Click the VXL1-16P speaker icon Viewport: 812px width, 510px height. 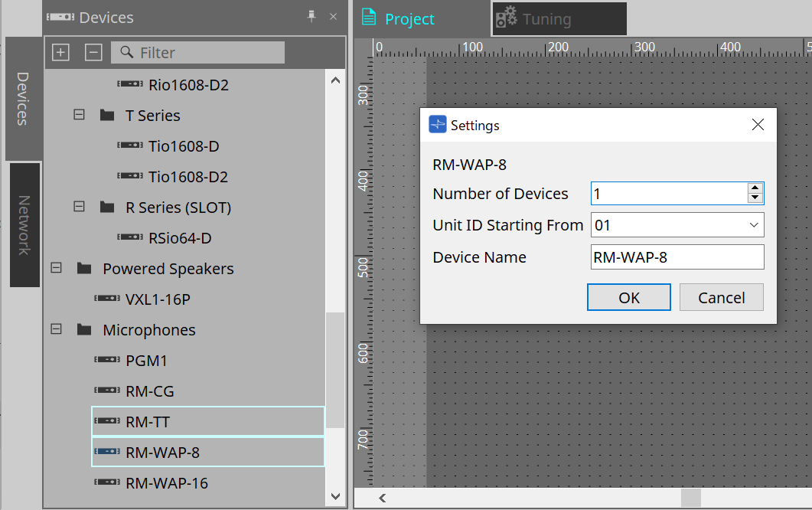click(107, 299)
